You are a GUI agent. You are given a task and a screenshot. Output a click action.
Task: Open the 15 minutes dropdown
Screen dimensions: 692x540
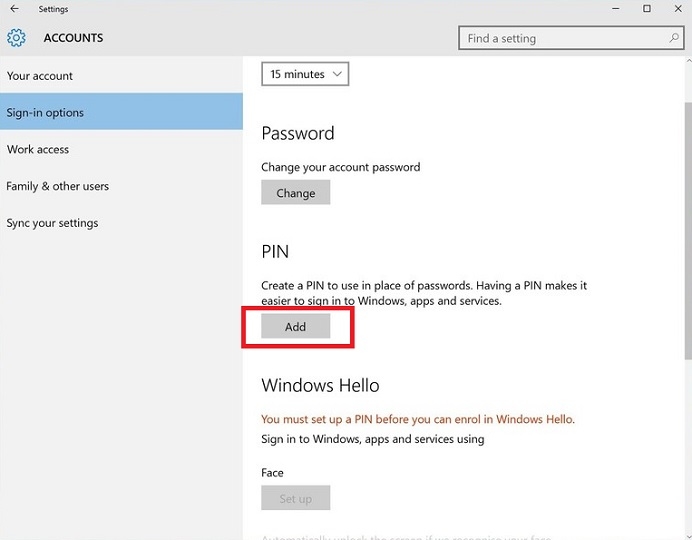[x=305, y=74]
